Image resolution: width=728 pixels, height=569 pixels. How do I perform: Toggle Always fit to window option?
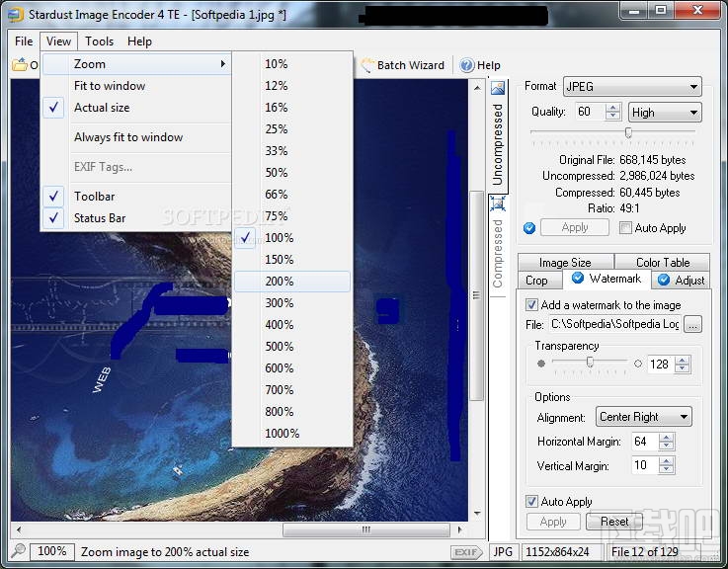click(x=136, y=137)
